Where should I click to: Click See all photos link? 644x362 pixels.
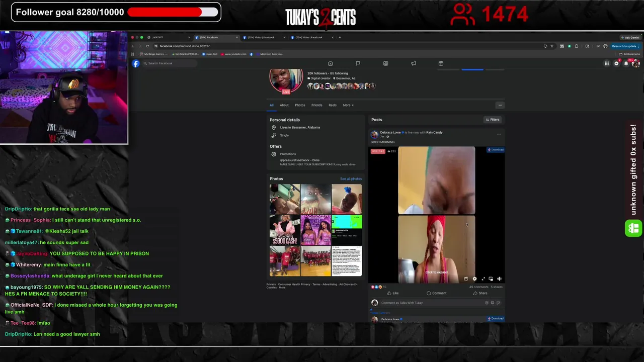[351, 179]
